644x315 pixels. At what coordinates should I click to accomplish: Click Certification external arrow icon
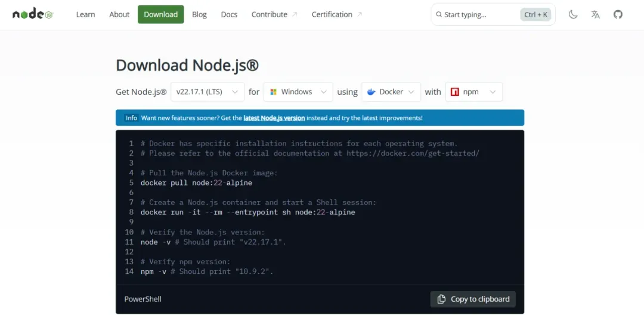[x=360, y=14]
